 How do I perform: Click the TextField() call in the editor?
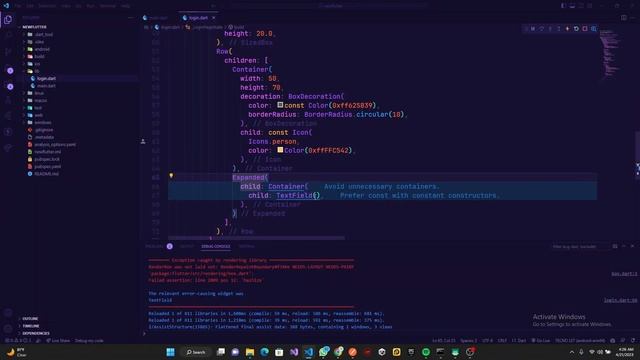coord(298,196)
